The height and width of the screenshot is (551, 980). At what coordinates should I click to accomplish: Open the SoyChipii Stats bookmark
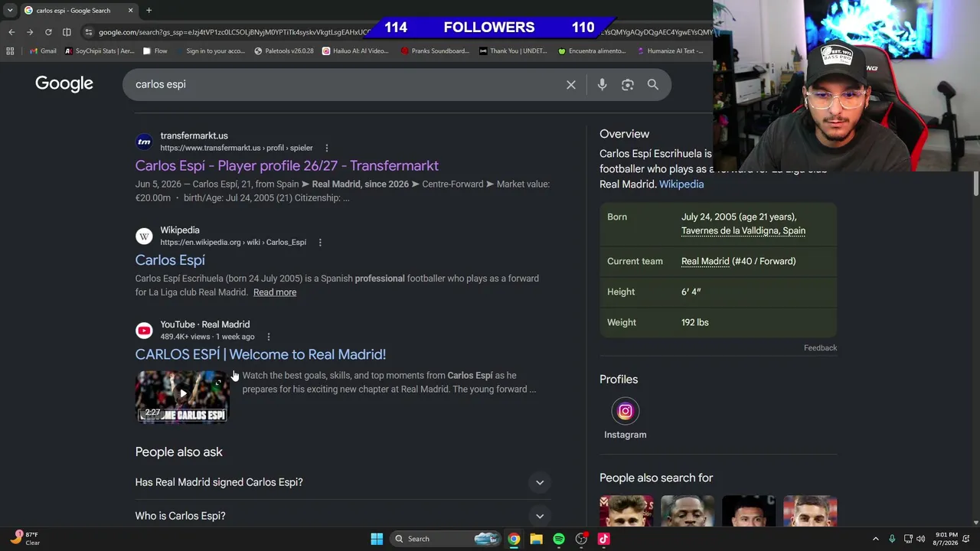[100, 51]
